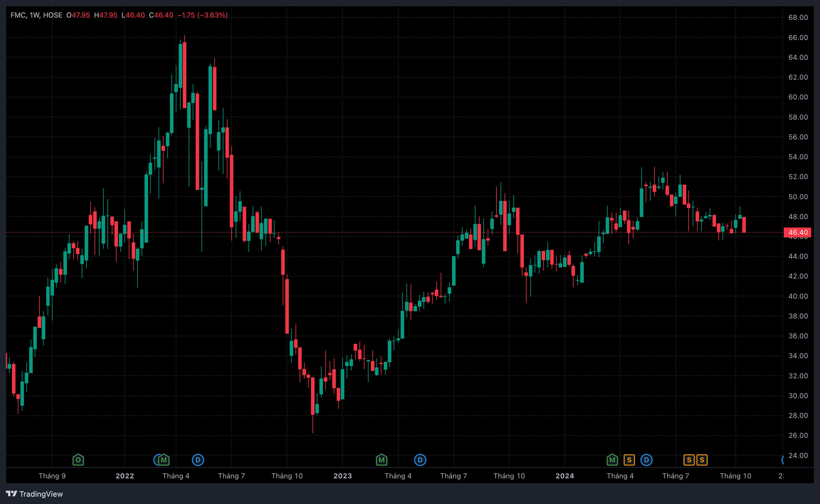
Task: Click the green M marker above Tháng 4 2022
Action: pos(163,460)
